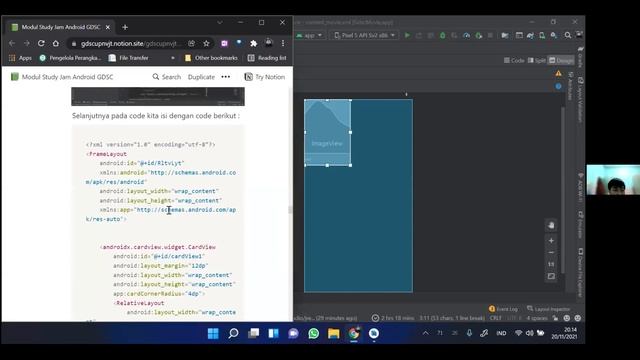Click the Chrome Home icon
The width and height of the screenshot is (640, 360).
(56, 43)
